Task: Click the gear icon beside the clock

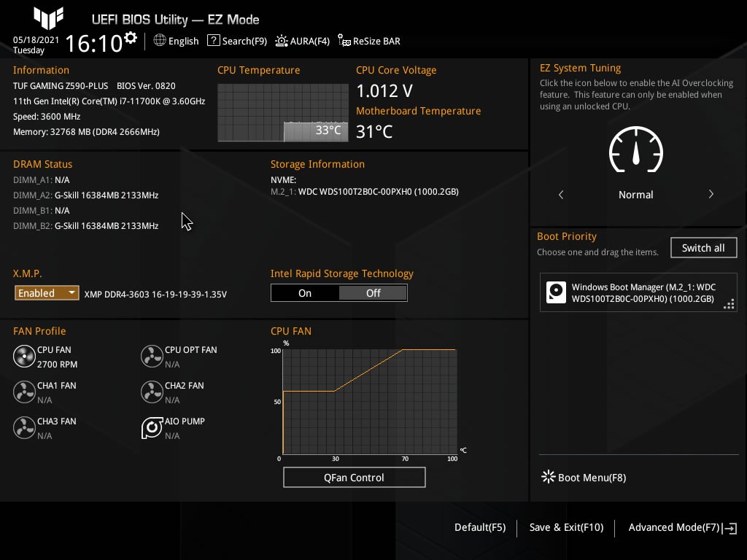Action: [x=131, y=37]
